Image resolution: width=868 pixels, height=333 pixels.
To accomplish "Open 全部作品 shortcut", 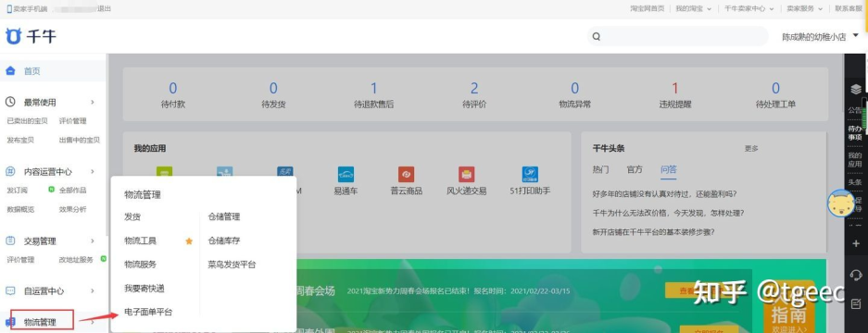I will pos(72,191).
